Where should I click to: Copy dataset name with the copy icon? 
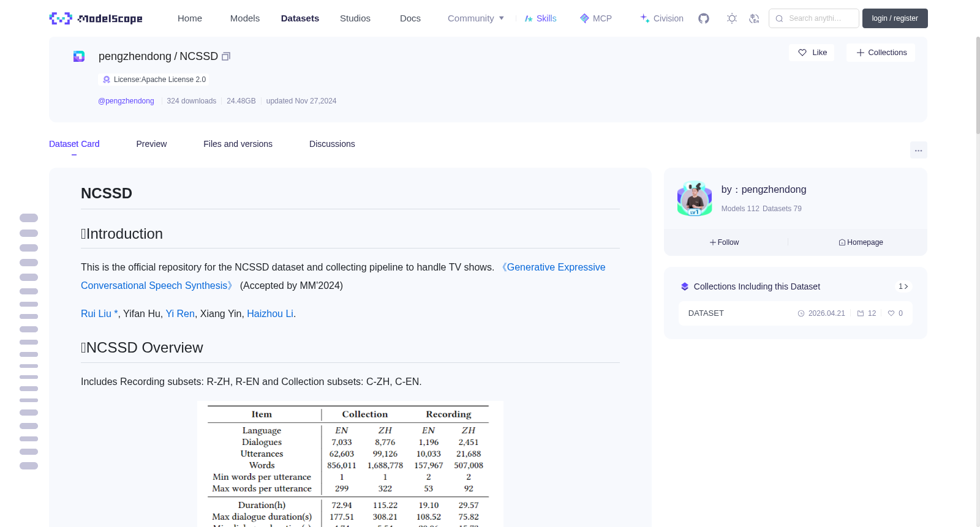tap(226, 56)
